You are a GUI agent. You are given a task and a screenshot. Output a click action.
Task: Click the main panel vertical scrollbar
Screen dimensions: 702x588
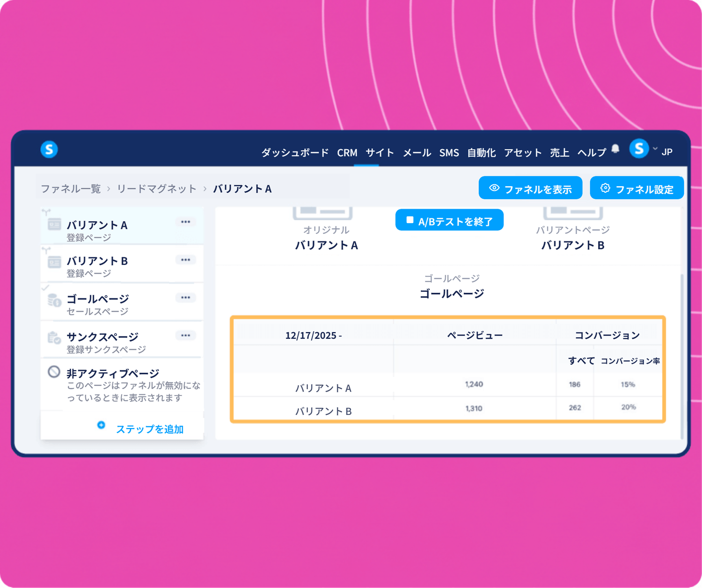click(682, 356)
